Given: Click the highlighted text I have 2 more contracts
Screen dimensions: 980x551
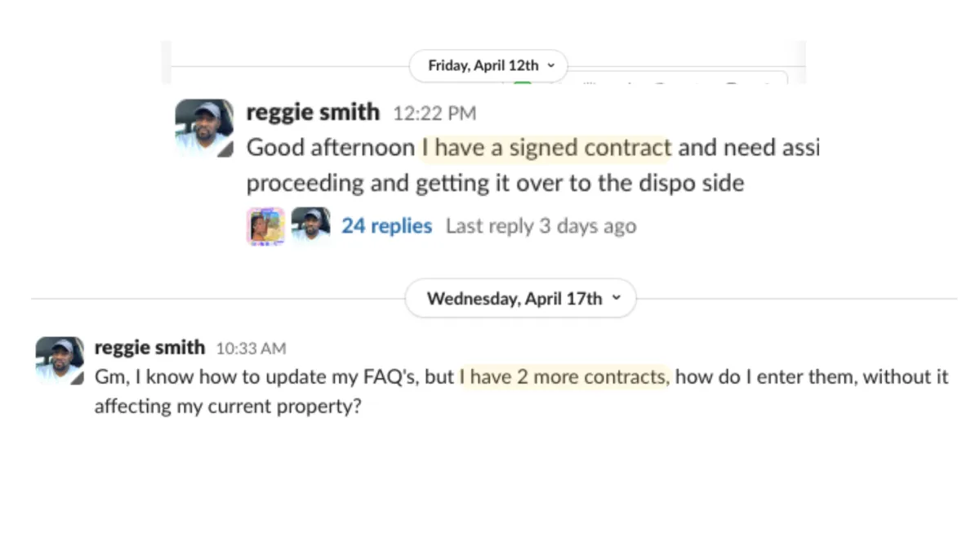Looking at the screenshot, I should click(563, 377).
